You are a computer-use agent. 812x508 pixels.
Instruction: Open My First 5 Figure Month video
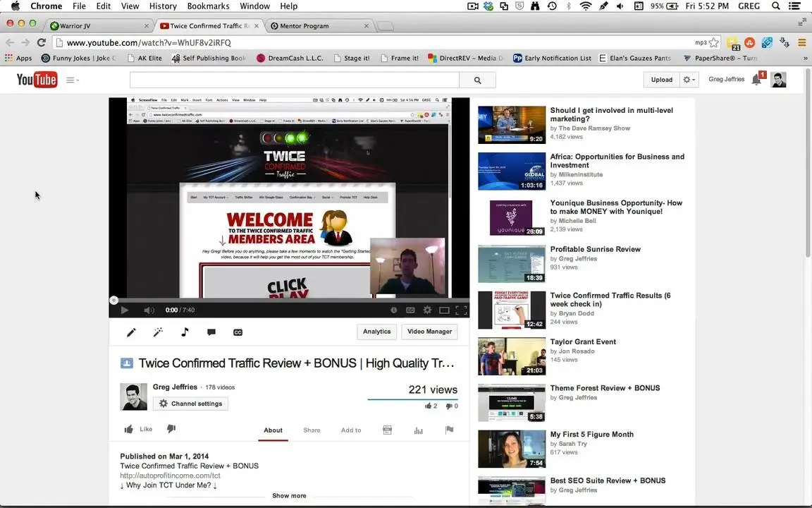(592, 435)
